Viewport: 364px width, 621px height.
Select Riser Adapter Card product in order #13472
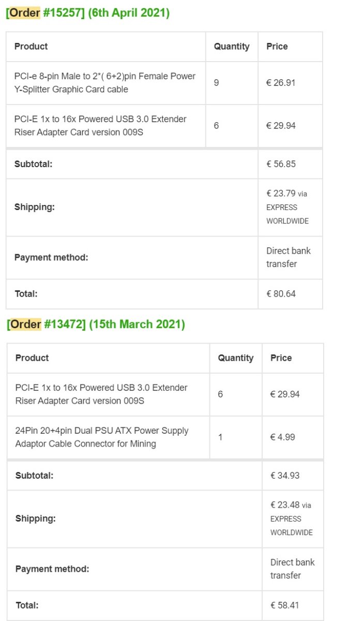click(x=101, y=394)
